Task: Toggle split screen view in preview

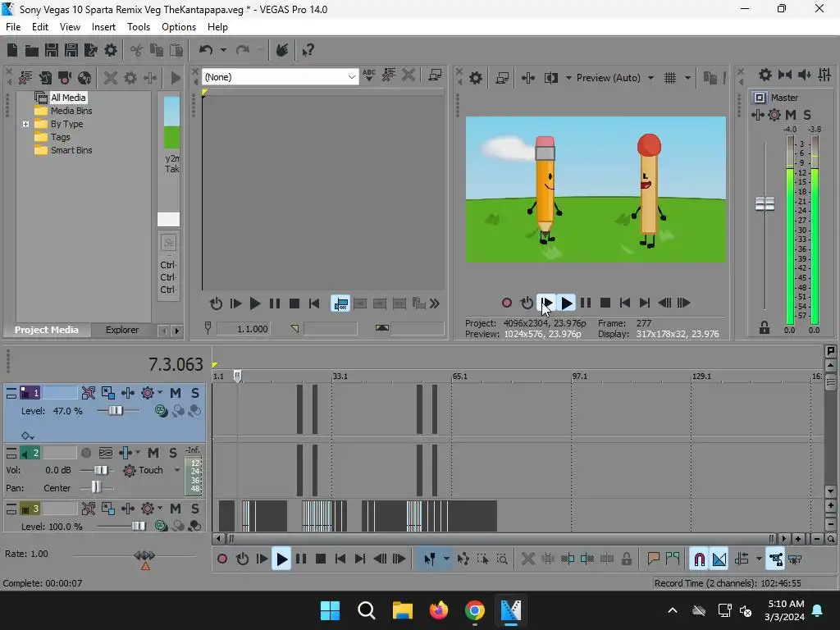Action: pos(550,78)
